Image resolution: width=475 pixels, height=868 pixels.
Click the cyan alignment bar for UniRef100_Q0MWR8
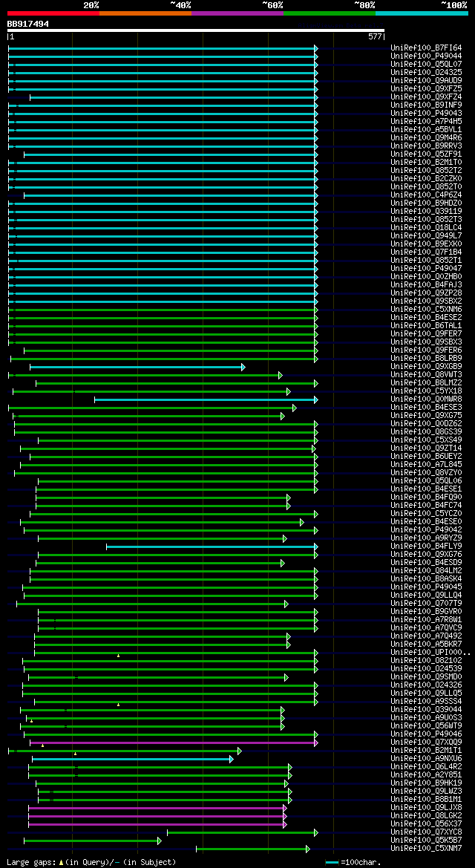206,399
